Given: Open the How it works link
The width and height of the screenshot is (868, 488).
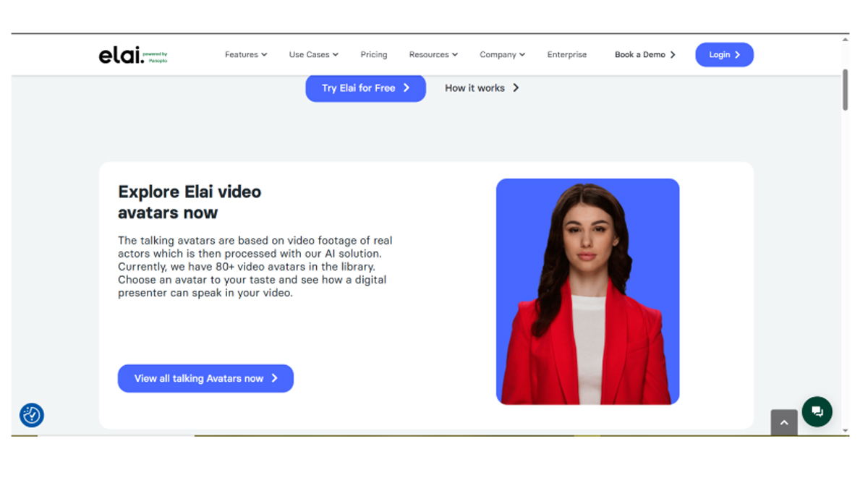Looking at the screenshot, I should 482,88.
